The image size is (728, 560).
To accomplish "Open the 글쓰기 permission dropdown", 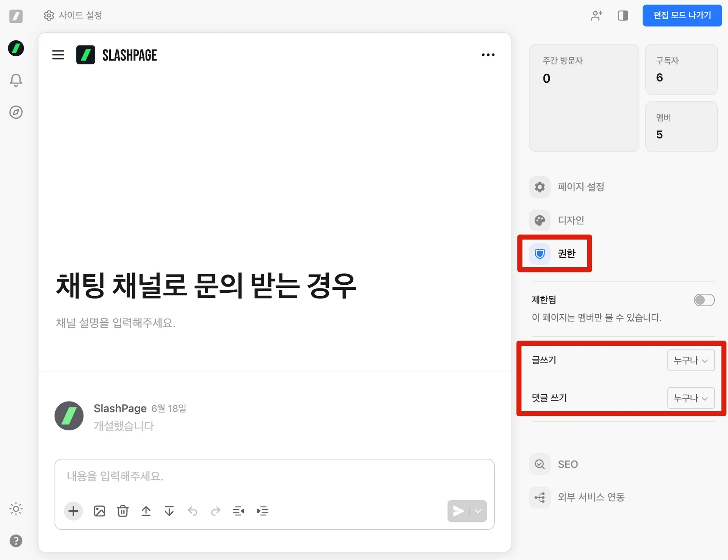I will click(x=690, y=360).
